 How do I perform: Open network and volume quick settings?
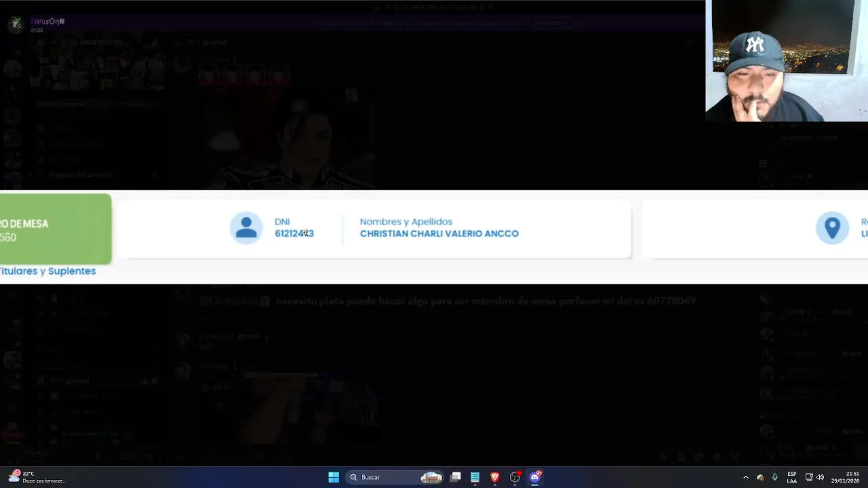pos(814,477)
